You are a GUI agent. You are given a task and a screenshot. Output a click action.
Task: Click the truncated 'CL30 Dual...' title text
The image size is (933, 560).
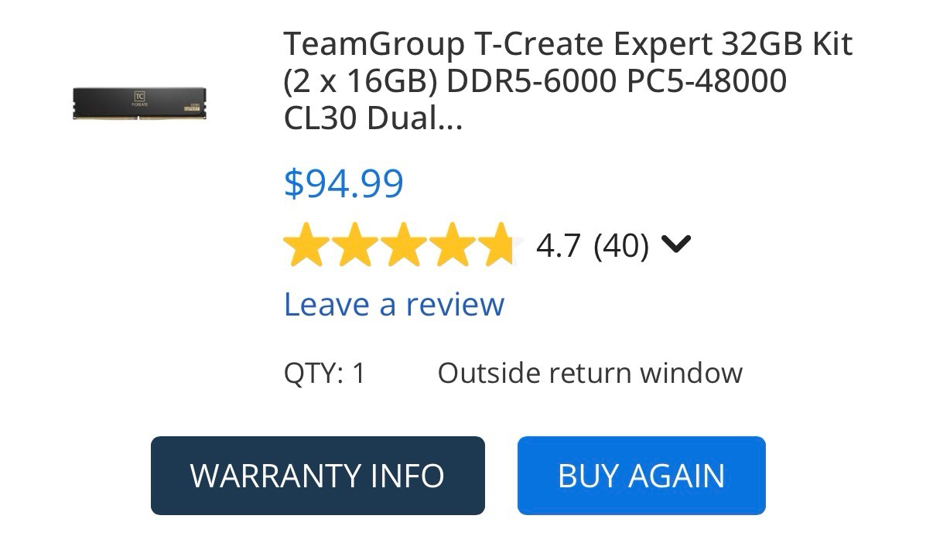tap(373, 119)
